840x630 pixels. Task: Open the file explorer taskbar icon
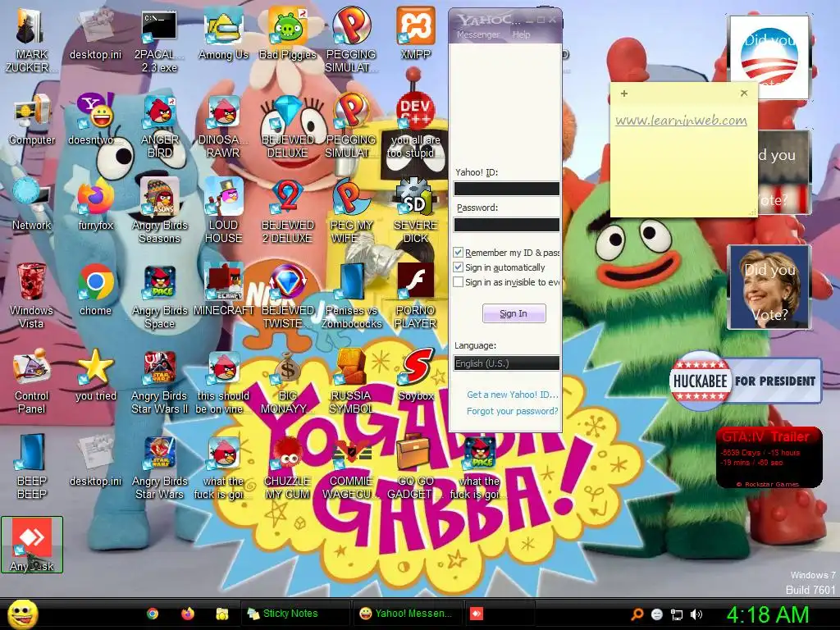click(x=222, y=614)
